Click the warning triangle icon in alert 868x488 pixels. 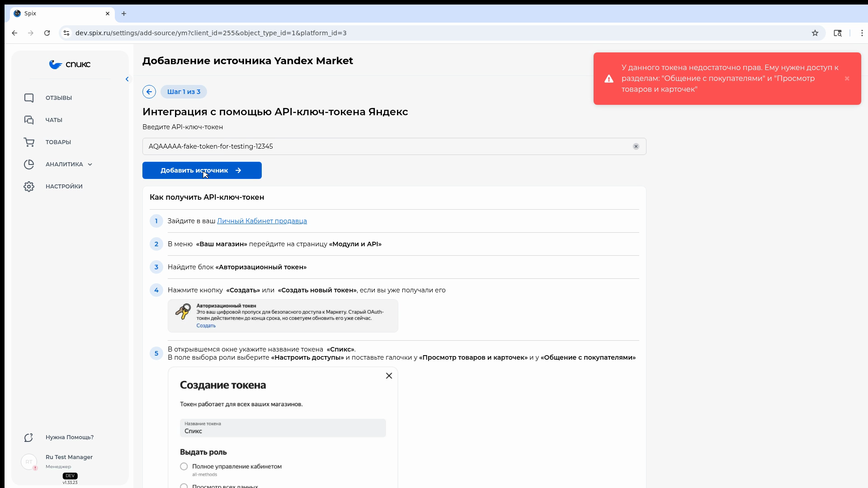point(609,79)
